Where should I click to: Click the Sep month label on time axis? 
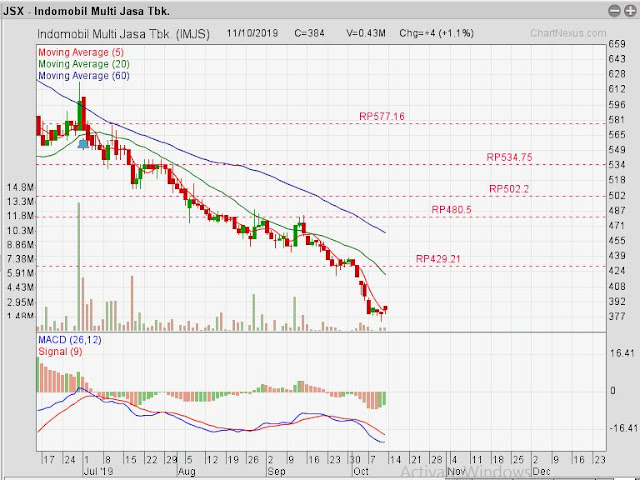click(276, 471)
